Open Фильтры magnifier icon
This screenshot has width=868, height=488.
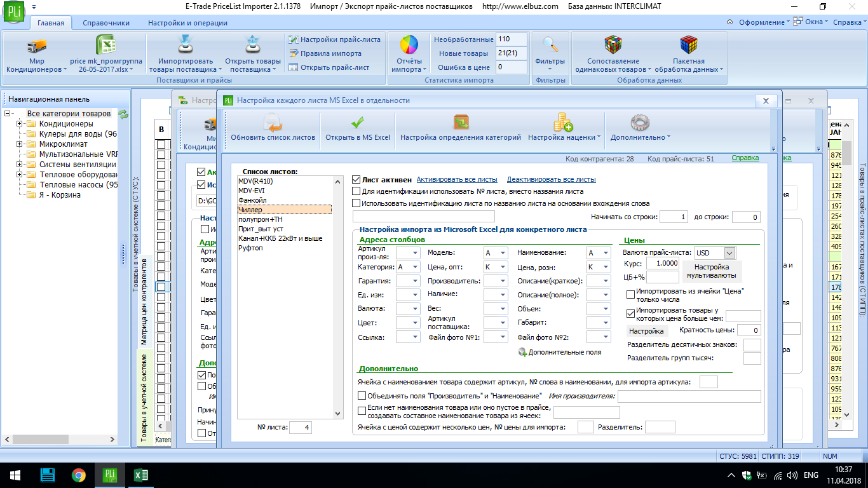(550, 45)
